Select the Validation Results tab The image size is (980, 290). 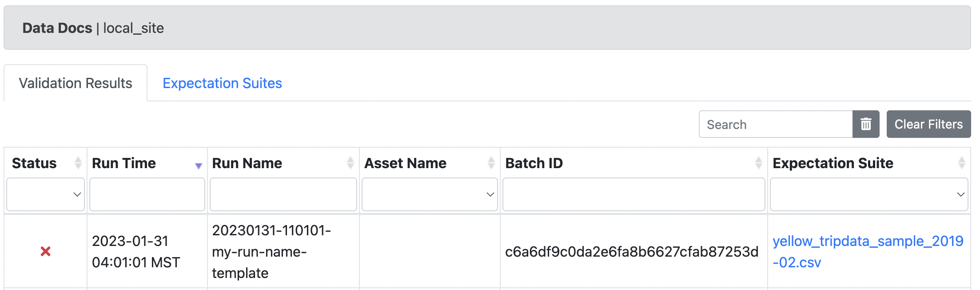[75, 83]
